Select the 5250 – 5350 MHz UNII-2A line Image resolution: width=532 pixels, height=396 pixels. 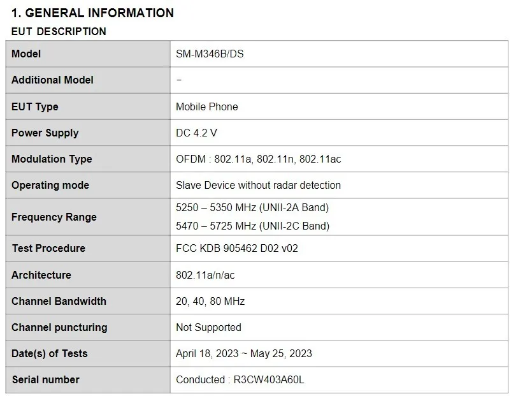tap(252, 207)
